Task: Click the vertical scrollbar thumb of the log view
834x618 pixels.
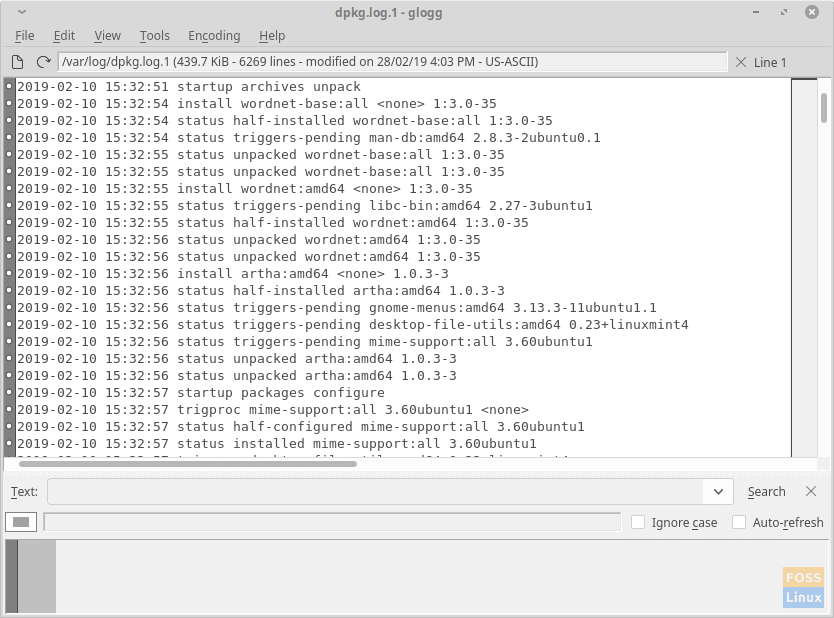Action: coord(823,108)
